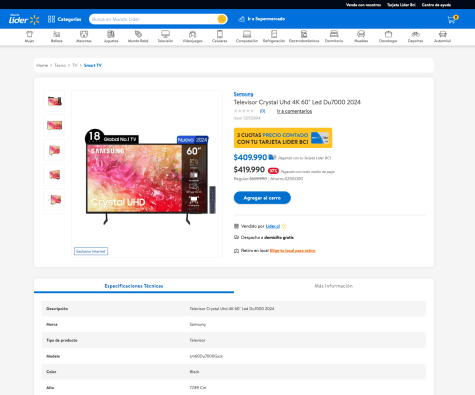The image size is (475, 395).
Task: Select the second product thumbnail
Action: (x=54, y=125)
